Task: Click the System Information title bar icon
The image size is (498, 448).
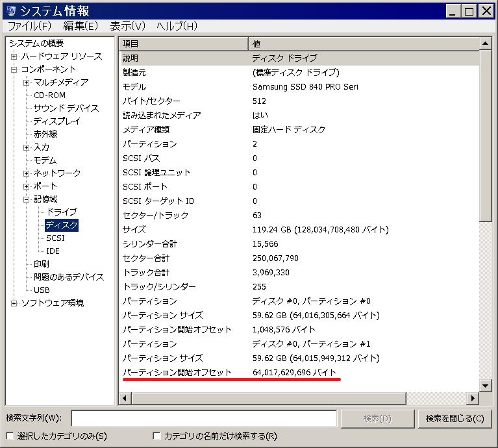Action: [11, 11]
